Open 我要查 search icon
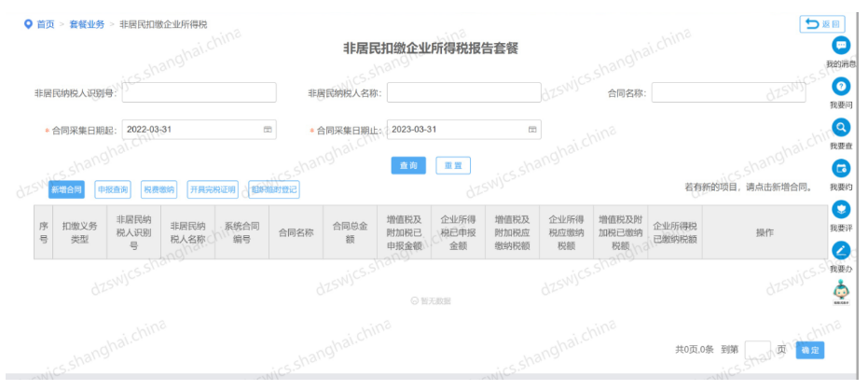The width and height of the screenshot is (868, 390). point(841,128)
